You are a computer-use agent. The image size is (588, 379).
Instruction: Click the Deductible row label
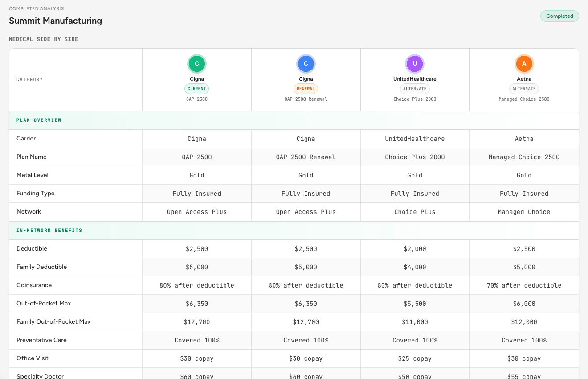click(32, 249)
